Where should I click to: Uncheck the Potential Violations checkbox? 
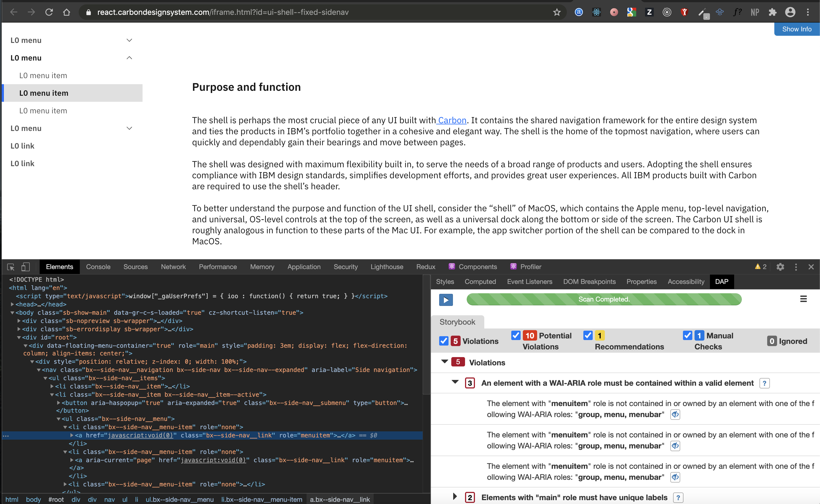click(516, 335)
